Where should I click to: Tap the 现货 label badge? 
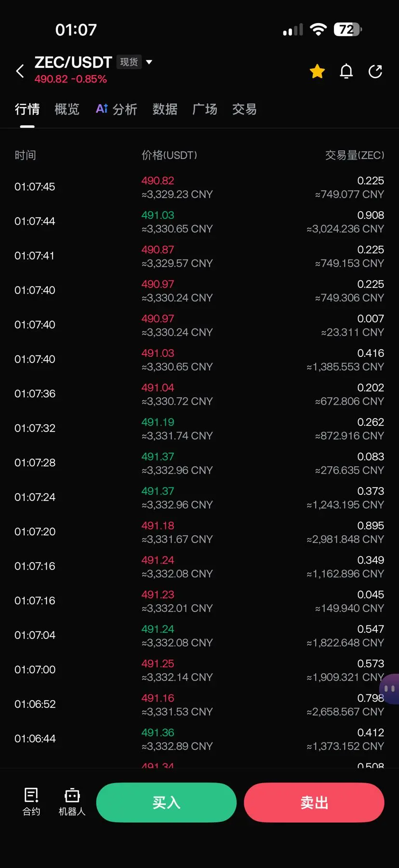[129, 62]
